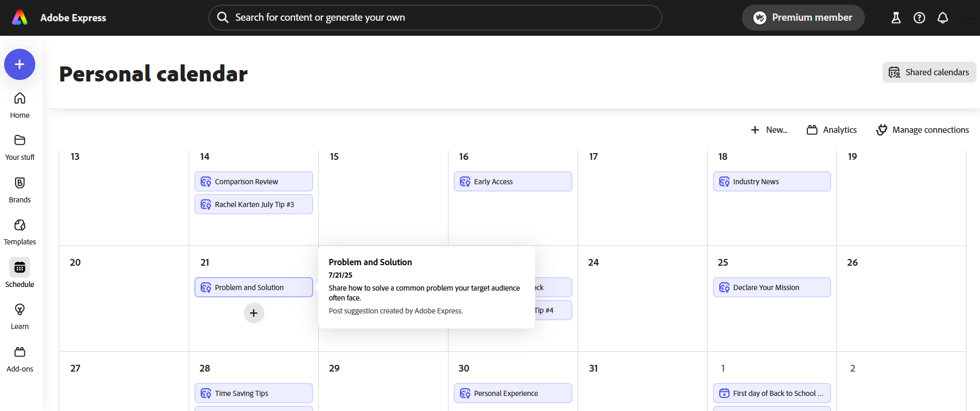Image resolution: width=980 pixels, height=411 pixels.
Task: Click the Adobe Express wordmark text
Action: [73, 18]
